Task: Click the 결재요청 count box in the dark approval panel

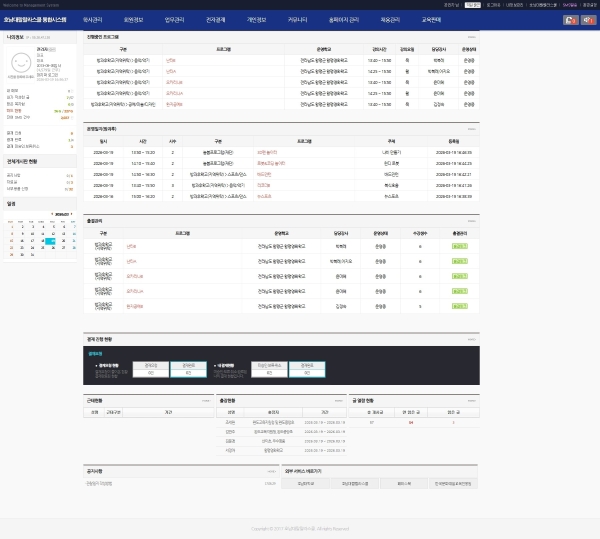Action: 151,370
